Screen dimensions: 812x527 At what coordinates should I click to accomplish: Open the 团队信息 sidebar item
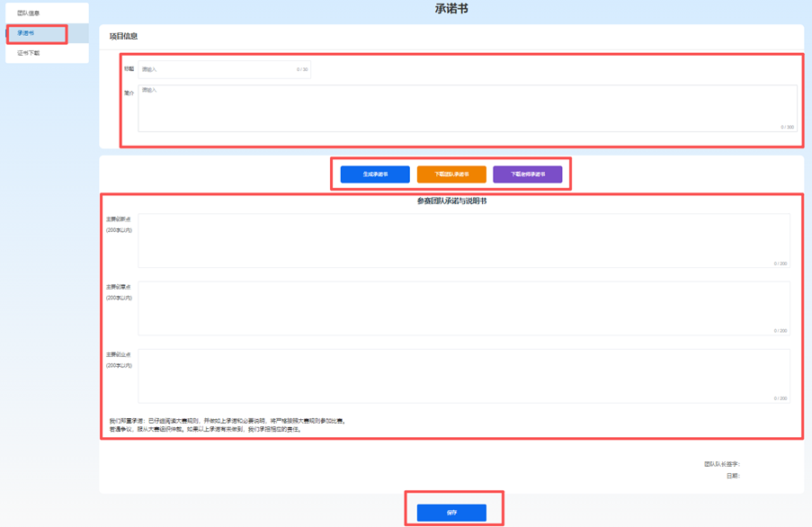(x=29, y=13)
